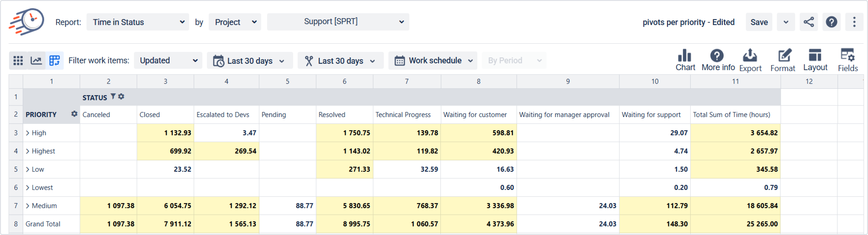Open the Time in Status report dropdown

point(138,22)
